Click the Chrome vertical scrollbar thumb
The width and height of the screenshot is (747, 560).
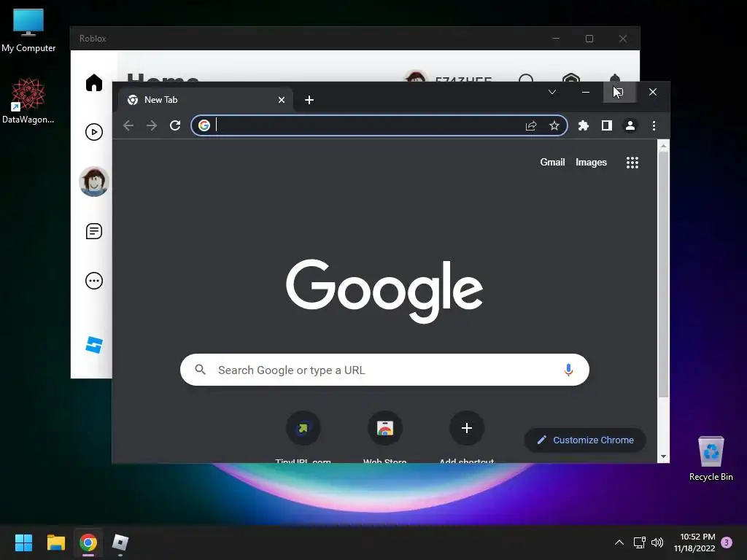[663, 275]
